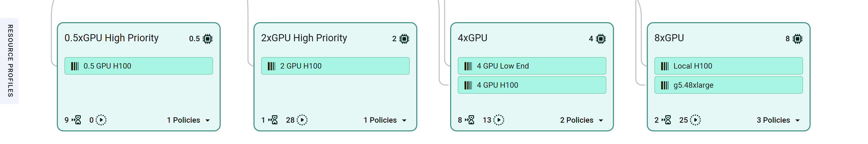
Task: Click the running jobs play icon on 8xGPU card
Action: coord(695,120)
